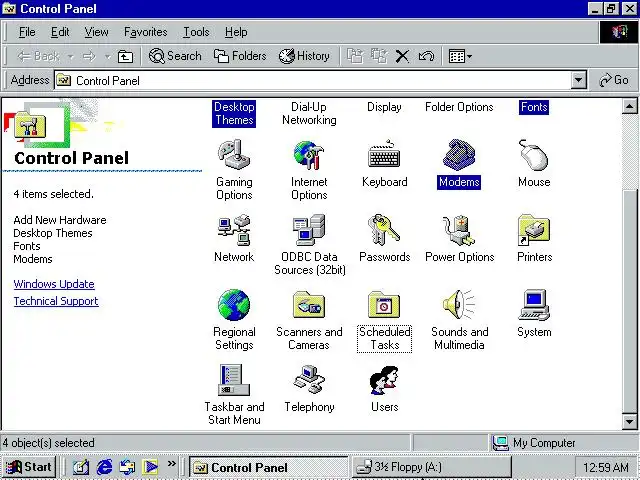Click the 12:59 AM clock
This screenshot has width=640, height=480.
[606, 467]
